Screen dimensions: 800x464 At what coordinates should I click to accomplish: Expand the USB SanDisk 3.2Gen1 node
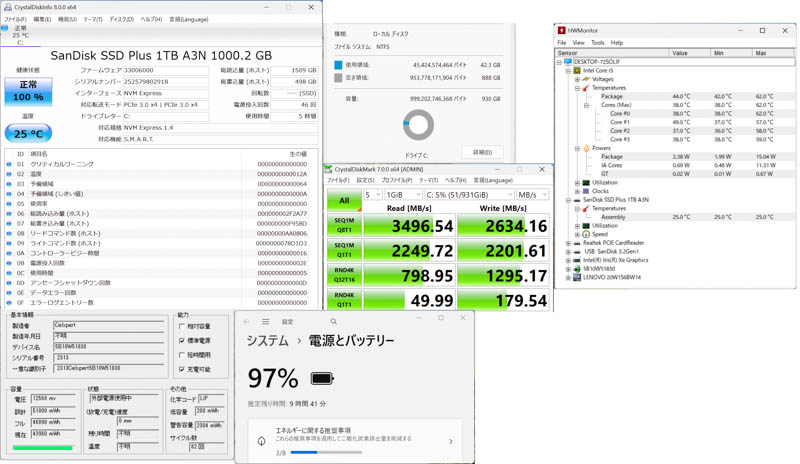[568, 252]
